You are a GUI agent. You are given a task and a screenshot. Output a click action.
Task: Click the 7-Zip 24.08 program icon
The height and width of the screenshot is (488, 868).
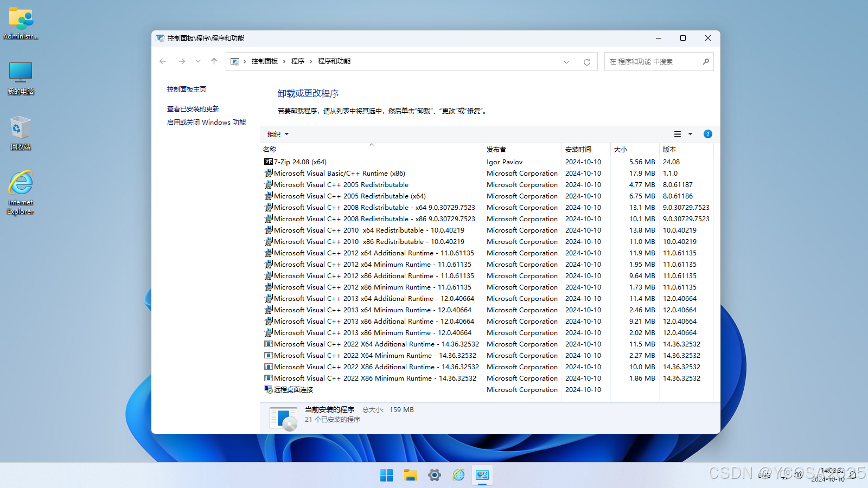pyautogui.click(x=268, y=162)
